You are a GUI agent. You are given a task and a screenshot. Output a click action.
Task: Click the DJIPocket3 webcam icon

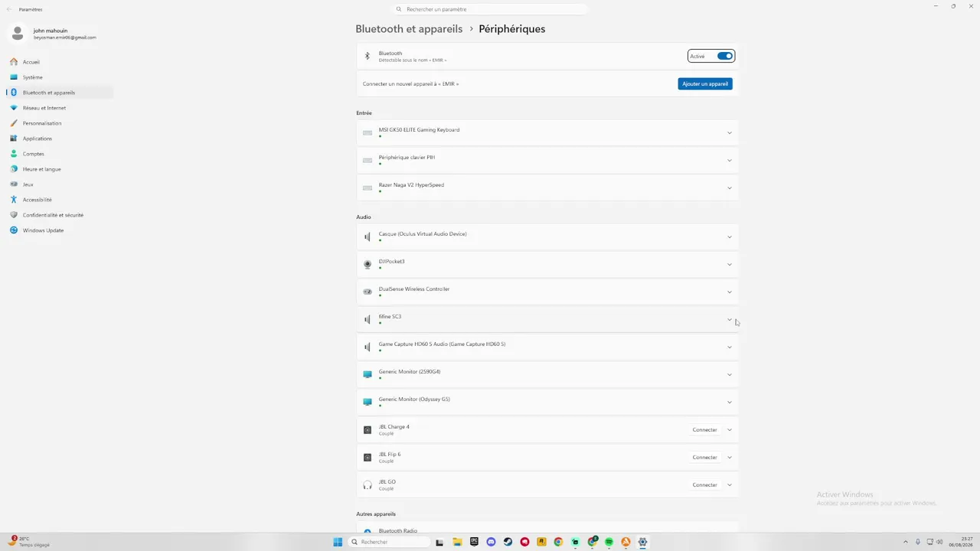(367, 265)
